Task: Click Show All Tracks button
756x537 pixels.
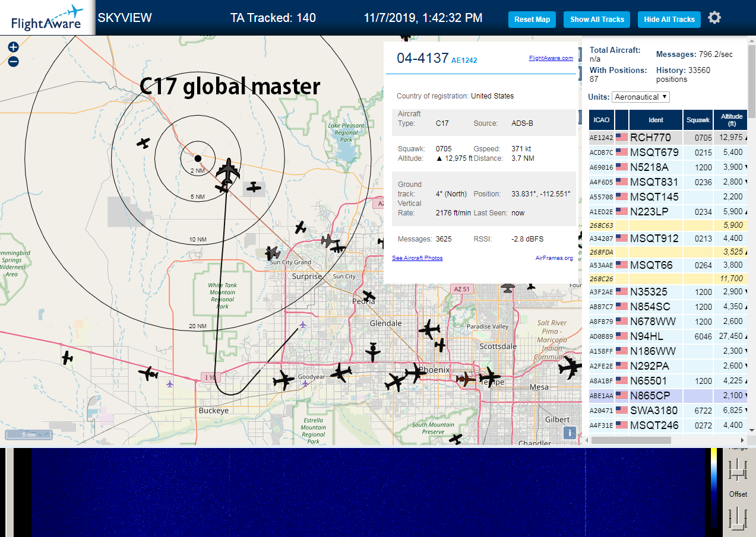Action: (x=597, y=20)
